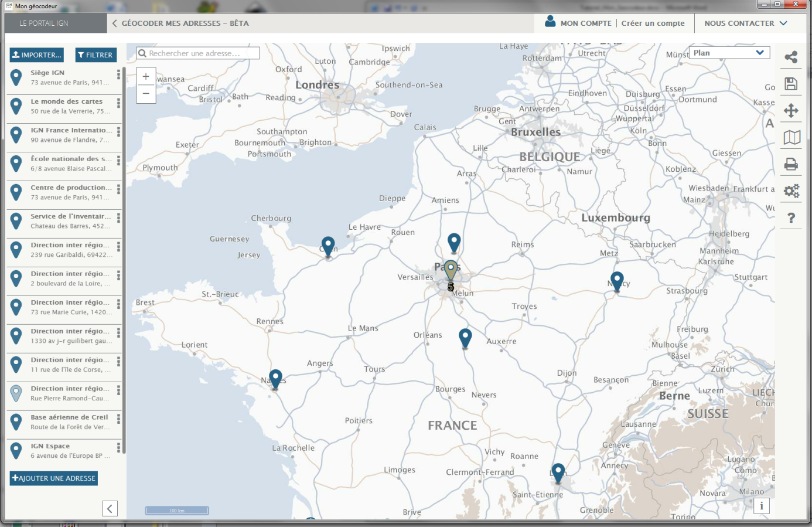Viewport: 812px width, 527px height.
Task: Open options menu for Base aérienne de Creil
Action: (x=118, y=419)
